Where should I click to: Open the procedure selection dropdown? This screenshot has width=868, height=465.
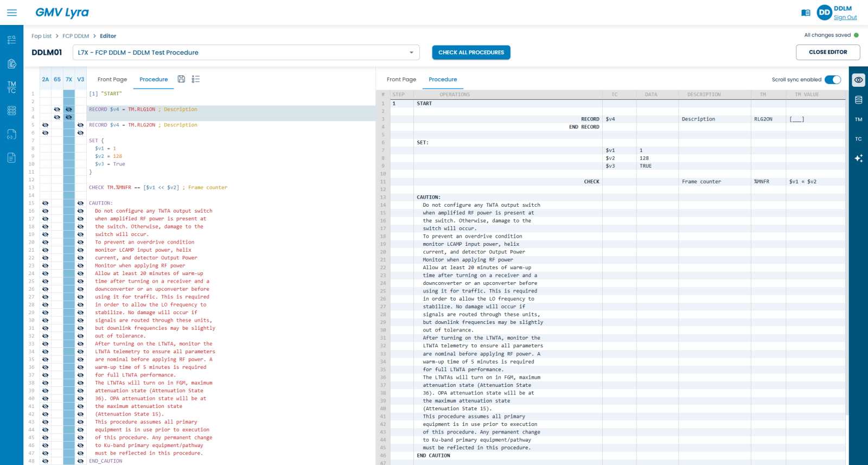click(x=411, y=53)
